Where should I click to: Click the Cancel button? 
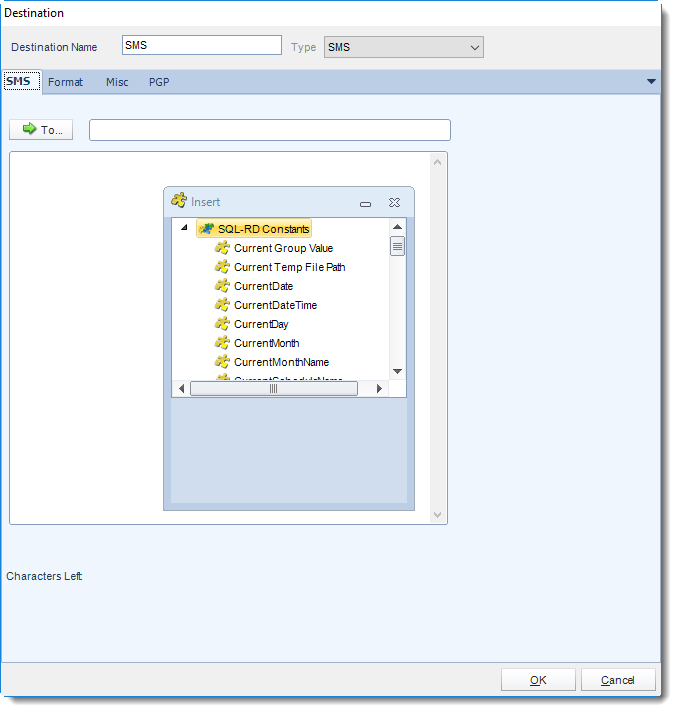(x=618, y=680)
